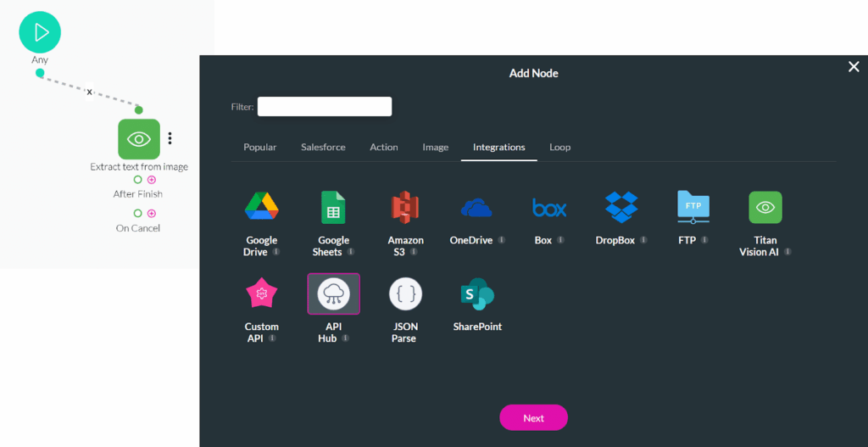Pick the JSON Parse braces icon
This screenshot has width=868, height=447.
[405, 293]
